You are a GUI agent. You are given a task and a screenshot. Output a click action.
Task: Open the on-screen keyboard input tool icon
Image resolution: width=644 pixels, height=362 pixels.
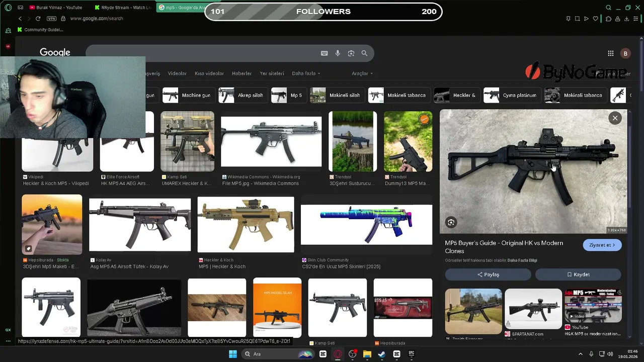click(x=325, y=53)
